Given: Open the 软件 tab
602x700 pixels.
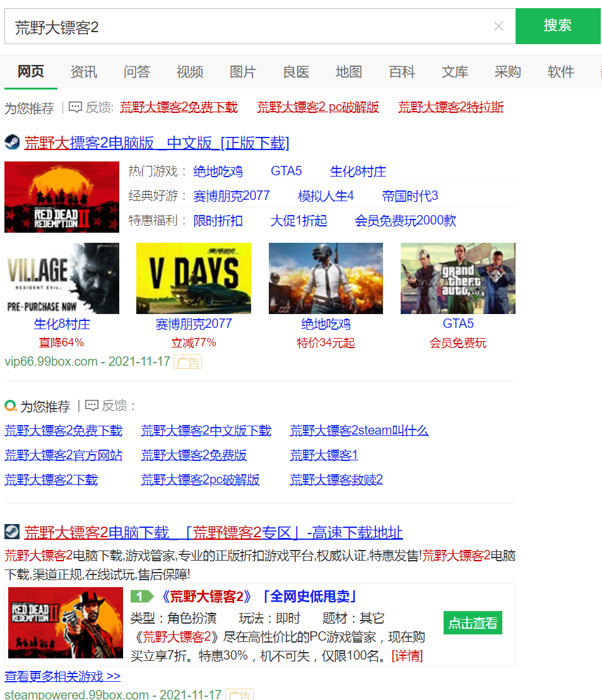Looking at the screenshot, I should click(x=561, y=71).
